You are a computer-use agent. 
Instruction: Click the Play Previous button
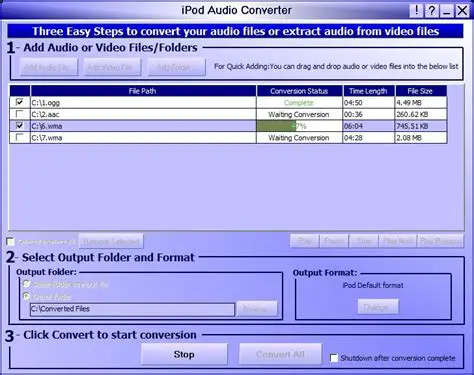click(x=440, y=241)
